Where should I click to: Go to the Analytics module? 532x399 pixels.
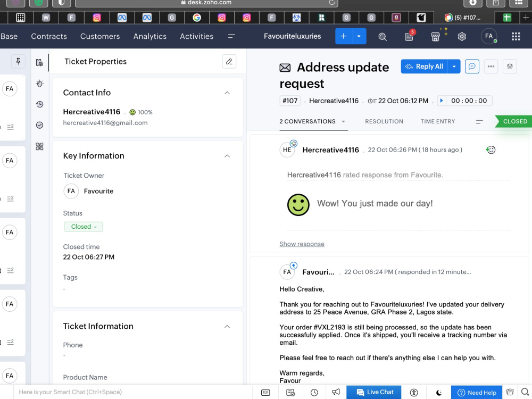pos(149,36)
